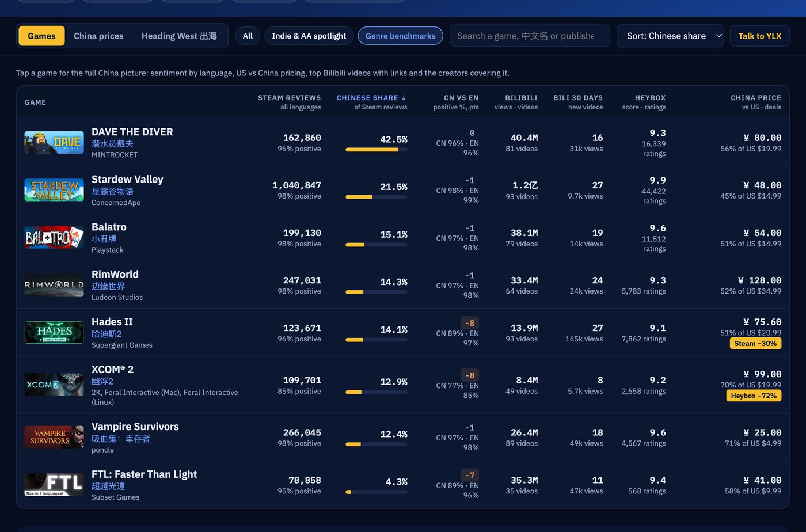The image size is (806, 532).
Task: Select the All filter pill
Action: (248, 36)
